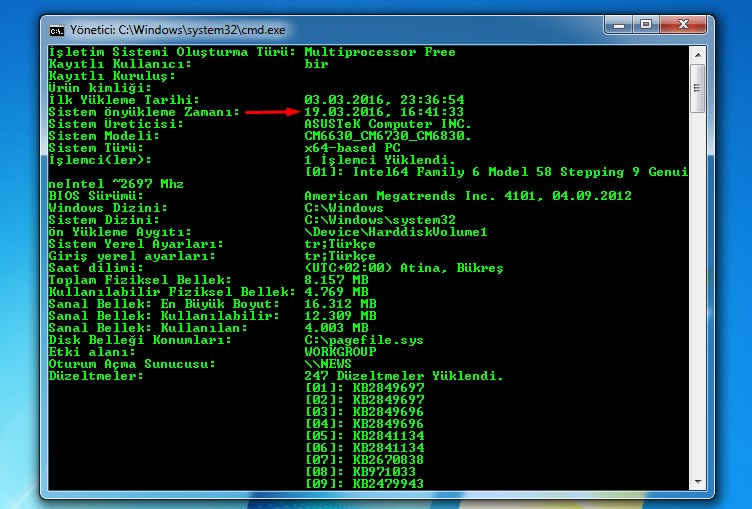Close the command prompt window
Screen dimensions: 752x509
682,25
